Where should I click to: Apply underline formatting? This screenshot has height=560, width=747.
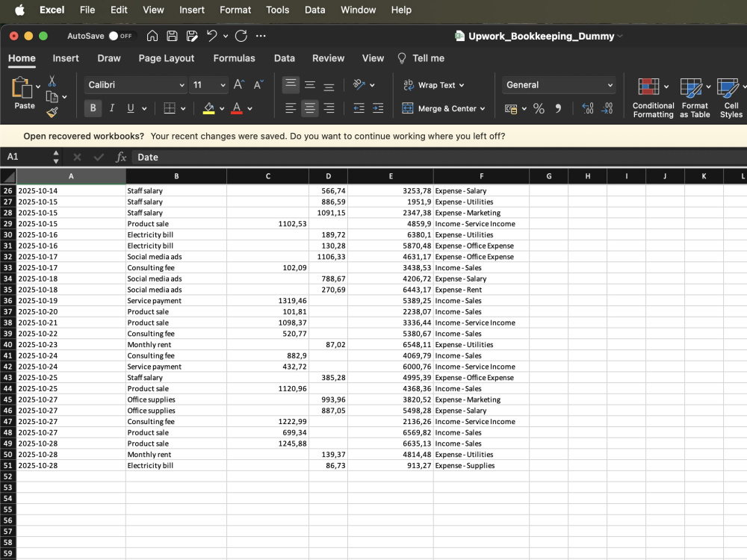point(131,108)
